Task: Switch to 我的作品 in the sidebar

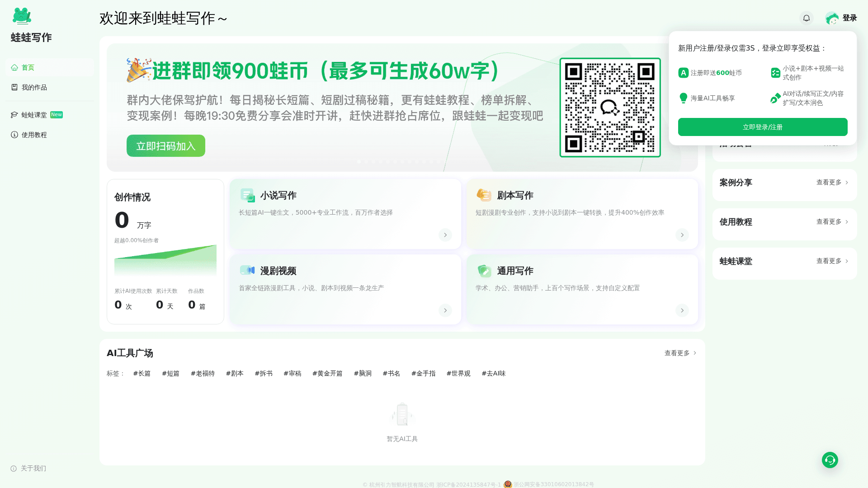Action: (x=34, y=87)
